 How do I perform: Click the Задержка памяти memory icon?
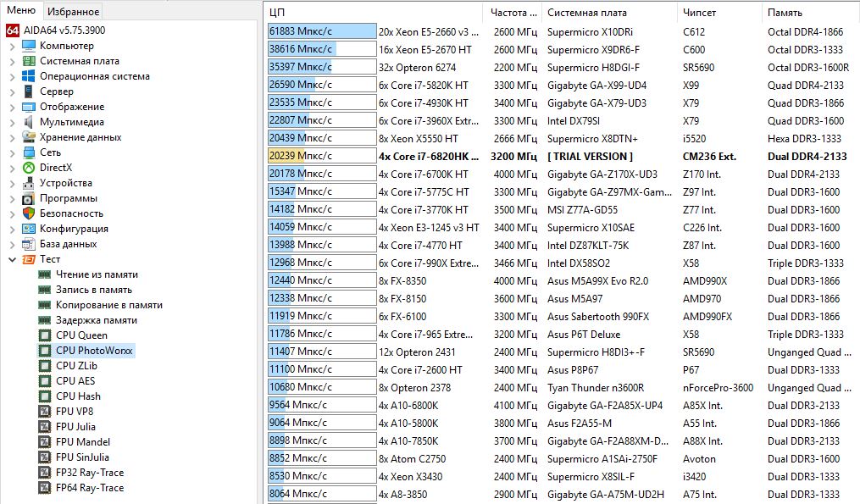coord(44,320)
